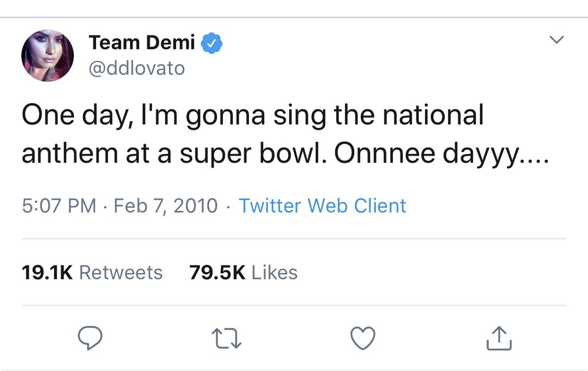Click the Team Demi display name

point(142,43)
